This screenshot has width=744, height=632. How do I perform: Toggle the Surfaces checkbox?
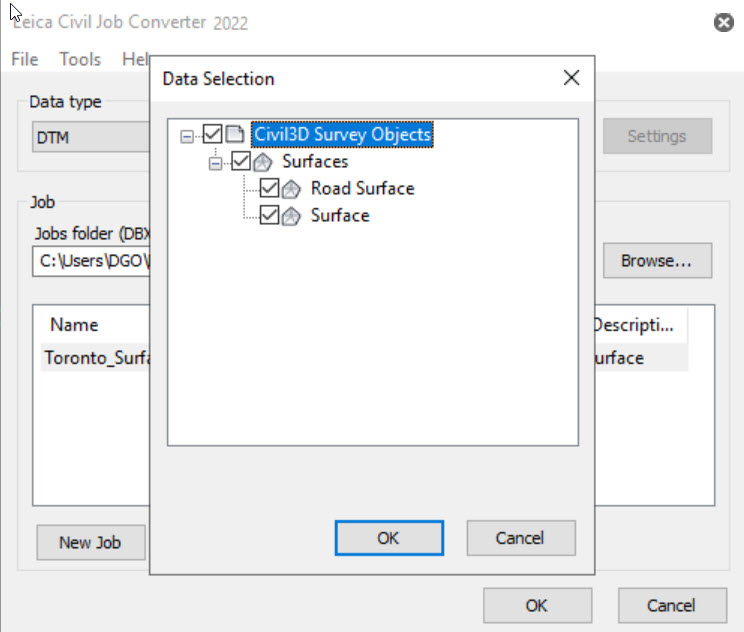click(240, 161)
